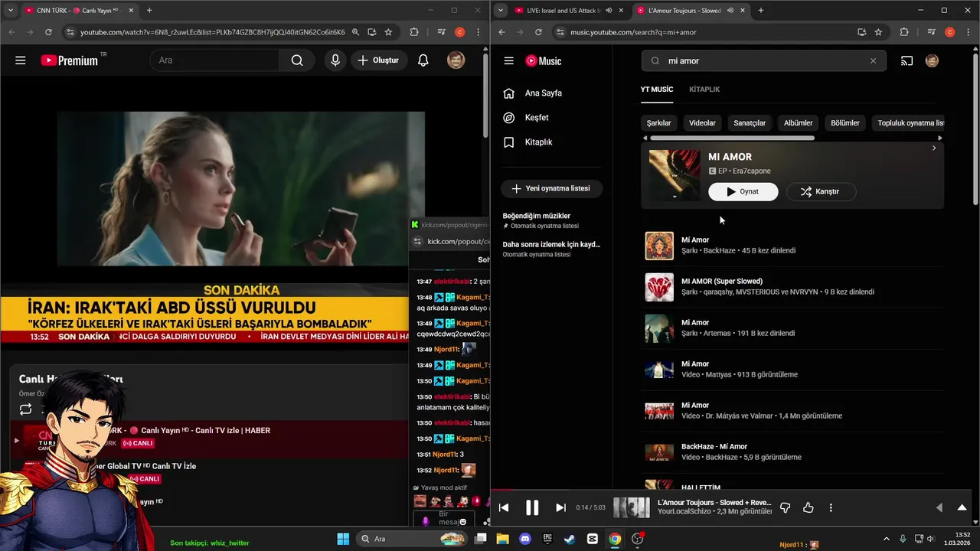
Task: Select 'MI AMOR (Super Slowed)' song result
Action: coord(794,287)
